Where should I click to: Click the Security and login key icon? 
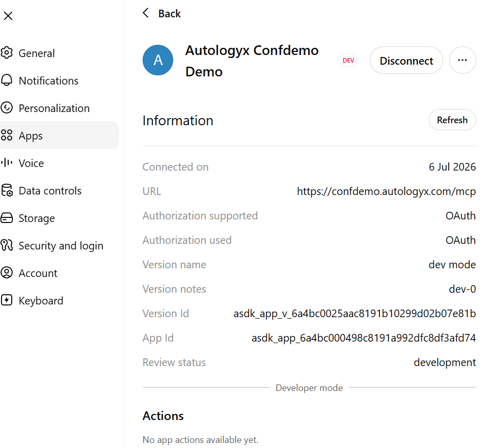(x=7, y=245)
